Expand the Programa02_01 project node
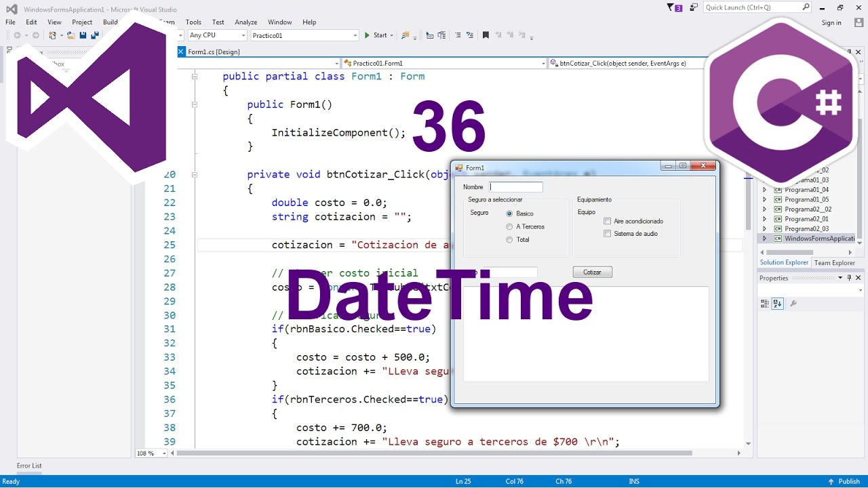This screenshot has width=868, height=488. [765, 219]
